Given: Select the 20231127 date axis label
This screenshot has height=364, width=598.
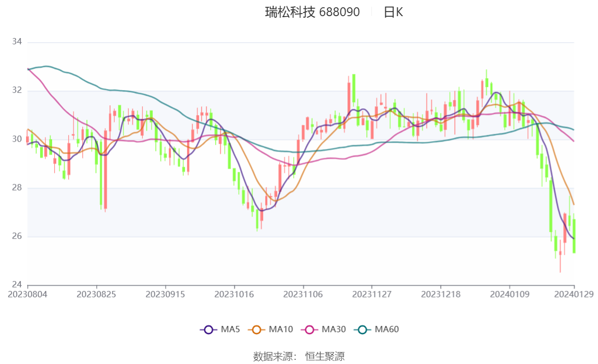Looking at the screenshot, I should tap(372, 295).
